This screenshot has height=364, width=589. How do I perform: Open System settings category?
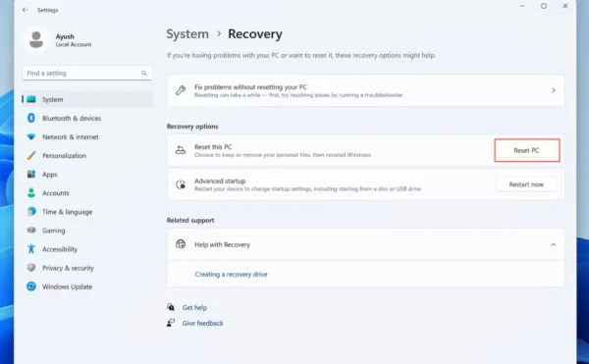(x=87, y=99)
